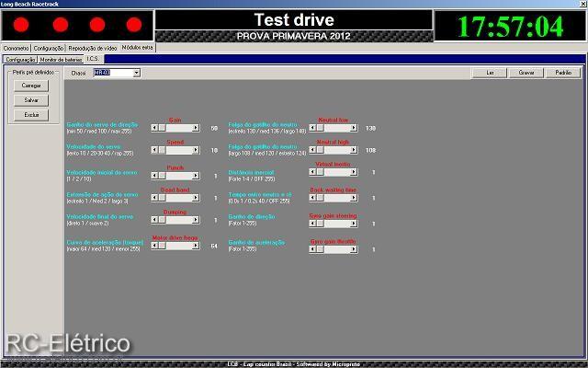Decrease Neutral high with left arrow
The height and width of the screenshot is (368, 588).
point(312,150)
